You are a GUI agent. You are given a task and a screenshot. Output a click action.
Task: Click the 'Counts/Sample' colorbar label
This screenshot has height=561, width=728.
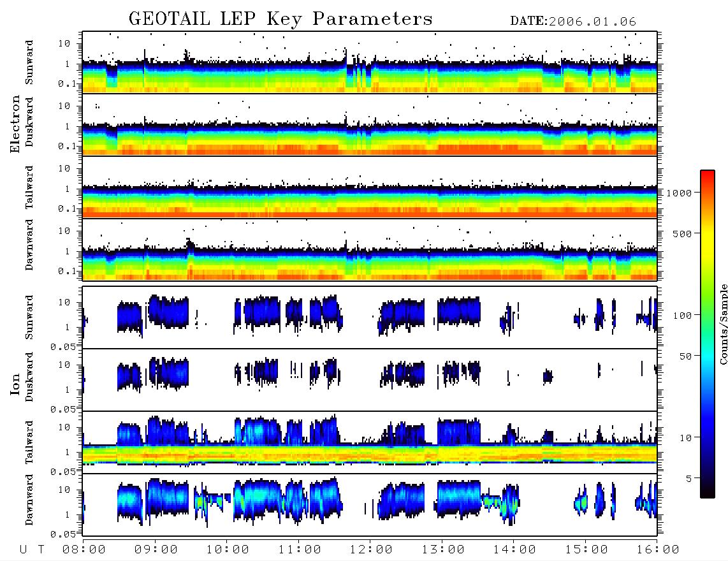click(x=723, y=324)
